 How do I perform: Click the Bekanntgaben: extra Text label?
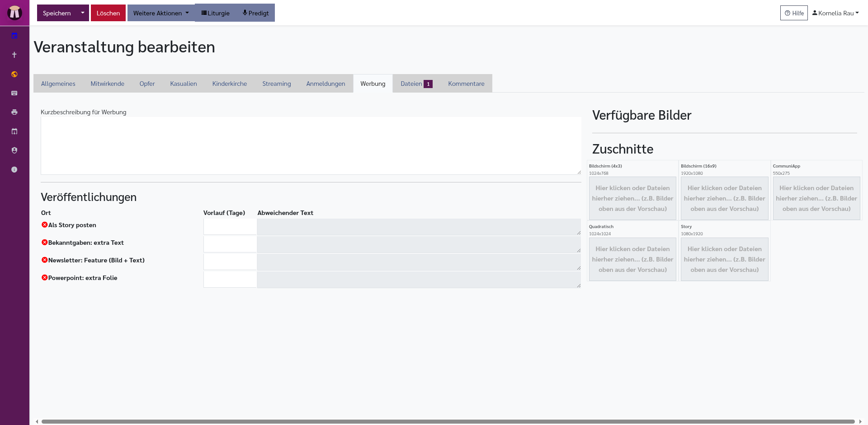pos(86,243)
